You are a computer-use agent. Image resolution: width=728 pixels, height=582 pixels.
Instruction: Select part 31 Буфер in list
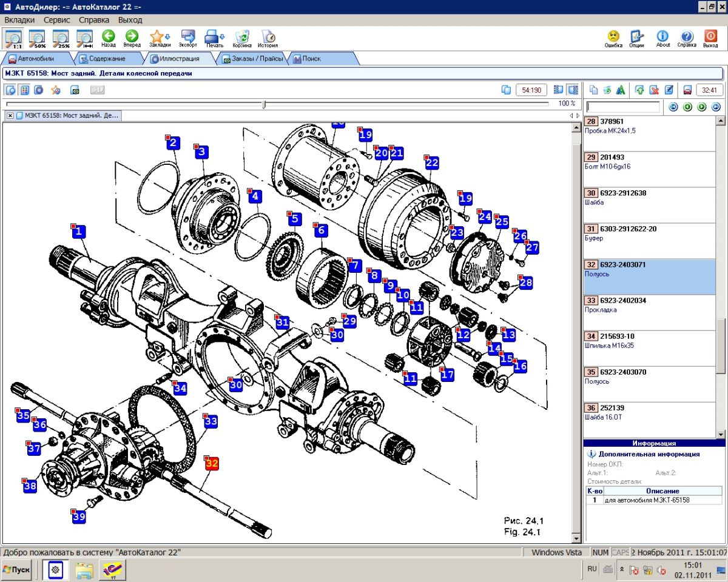click(x=650, y=241)
